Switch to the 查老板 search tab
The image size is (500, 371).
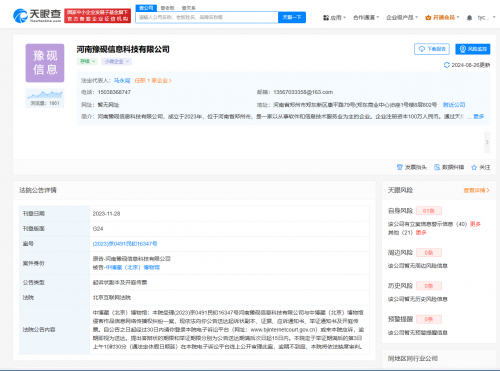pyautogui.click(x=167, y=8)
